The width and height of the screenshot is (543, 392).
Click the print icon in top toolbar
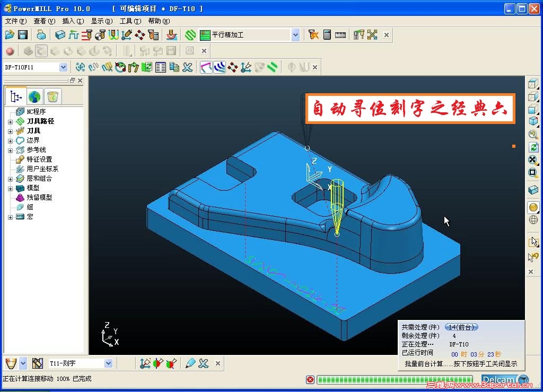click(x=41, y=34)
